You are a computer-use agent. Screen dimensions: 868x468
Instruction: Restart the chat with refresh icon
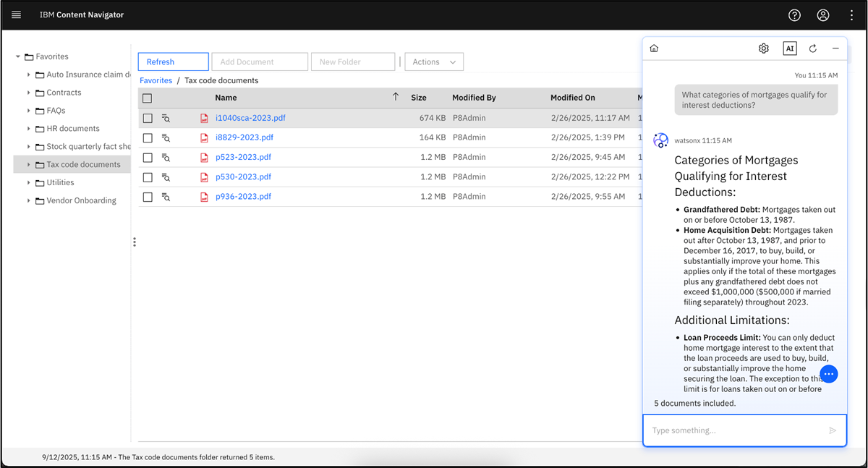point(813,48)
